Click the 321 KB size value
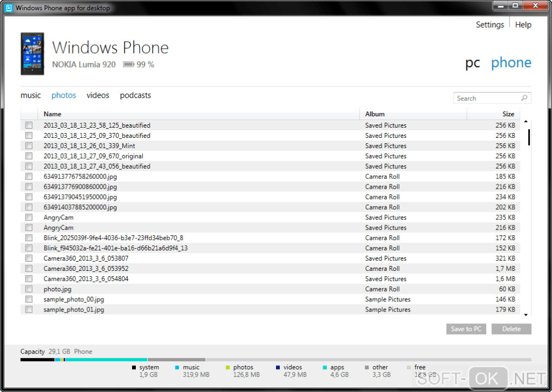 505,258
